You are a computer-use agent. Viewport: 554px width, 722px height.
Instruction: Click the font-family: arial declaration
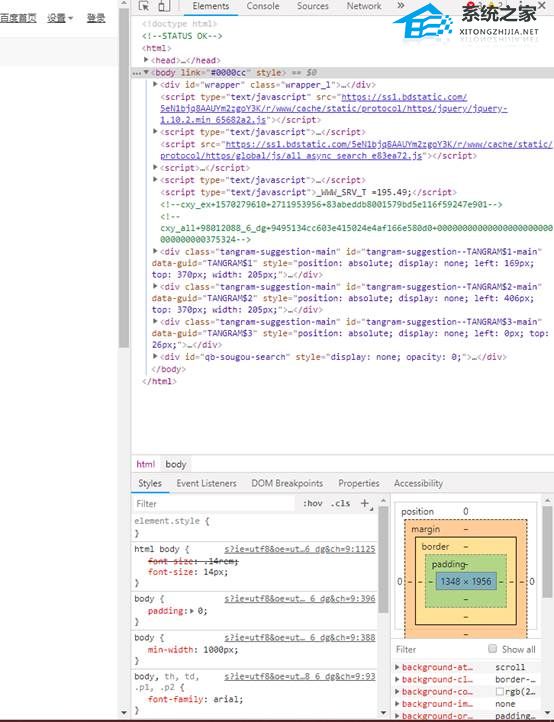coord(195,699)
